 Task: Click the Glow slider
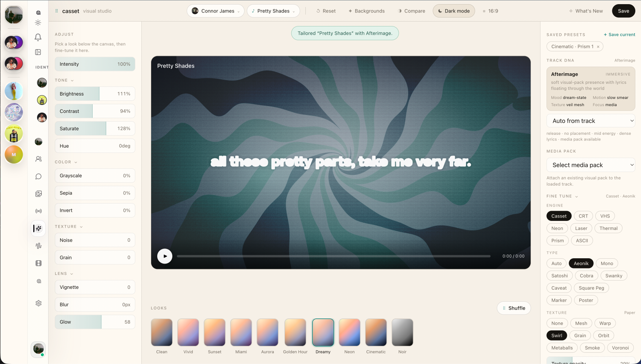[95, 322]
